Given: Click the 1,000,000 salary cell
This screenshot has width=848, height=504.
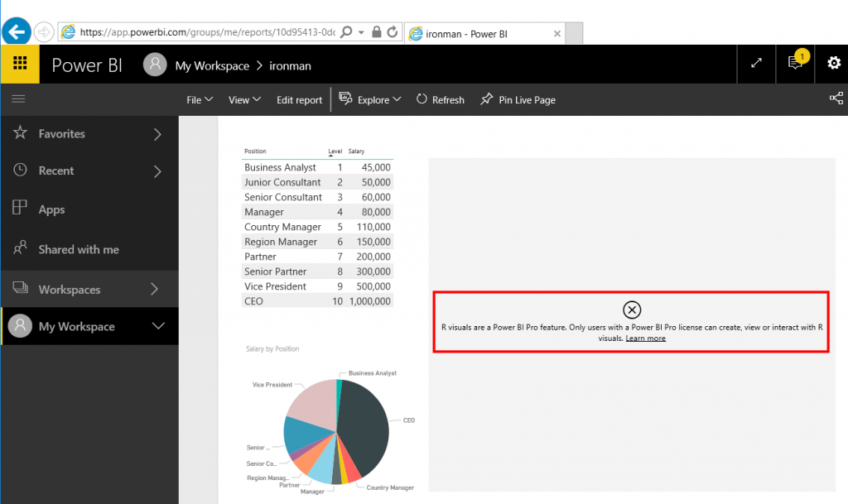Looking at the screenshot, I should click(x=370, y=301).
